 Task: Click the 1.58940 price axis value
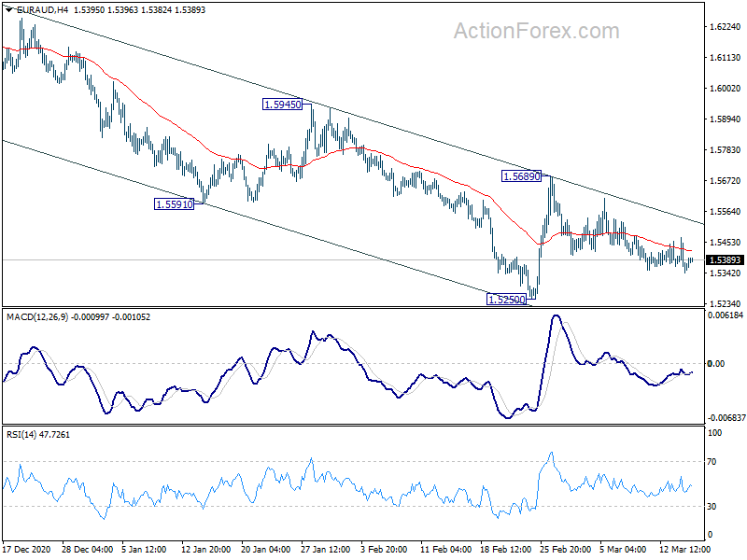click(726, 119)
